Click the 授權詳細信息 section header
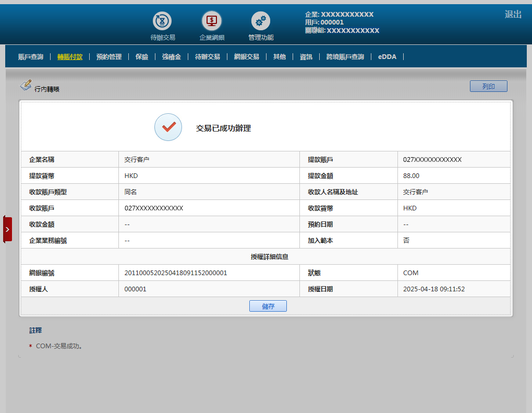 pos(270,257)
